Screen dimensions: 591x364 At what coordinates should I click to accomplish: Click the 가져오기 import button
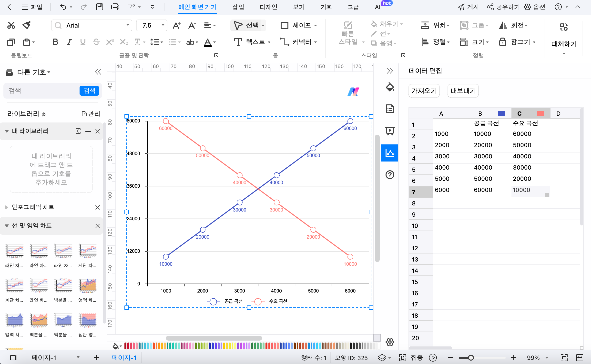[424, 91]
